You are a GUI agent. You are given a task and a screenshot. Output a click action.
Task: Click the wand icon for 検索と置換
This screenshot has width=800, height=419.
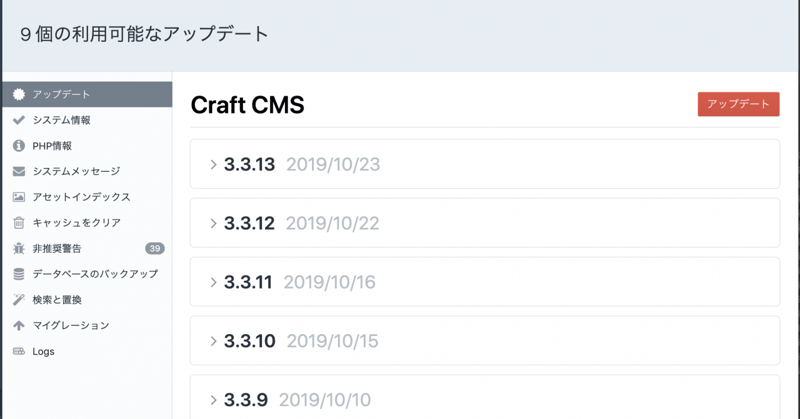[19, 300]
